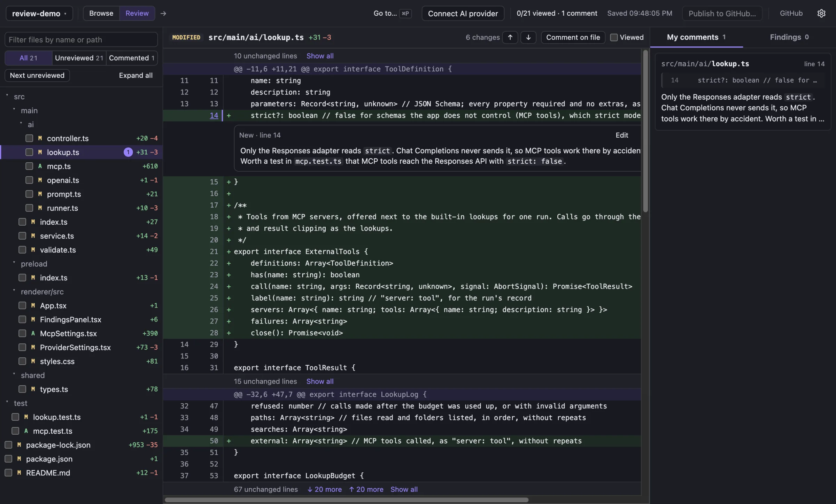The height and width of the screenshot is (504, 836).
Task: Collapse the renderer/src folder
Action: point(14,290)
